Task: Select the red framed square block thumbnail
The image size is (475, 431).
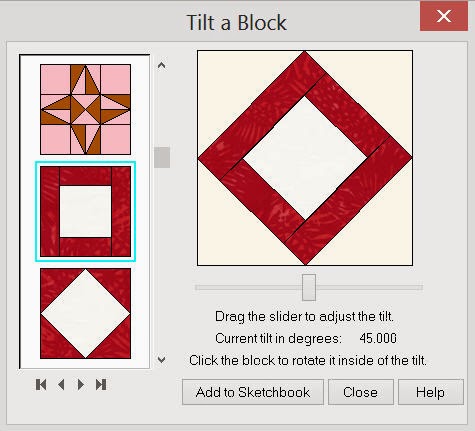Action: tap(85, 211)
